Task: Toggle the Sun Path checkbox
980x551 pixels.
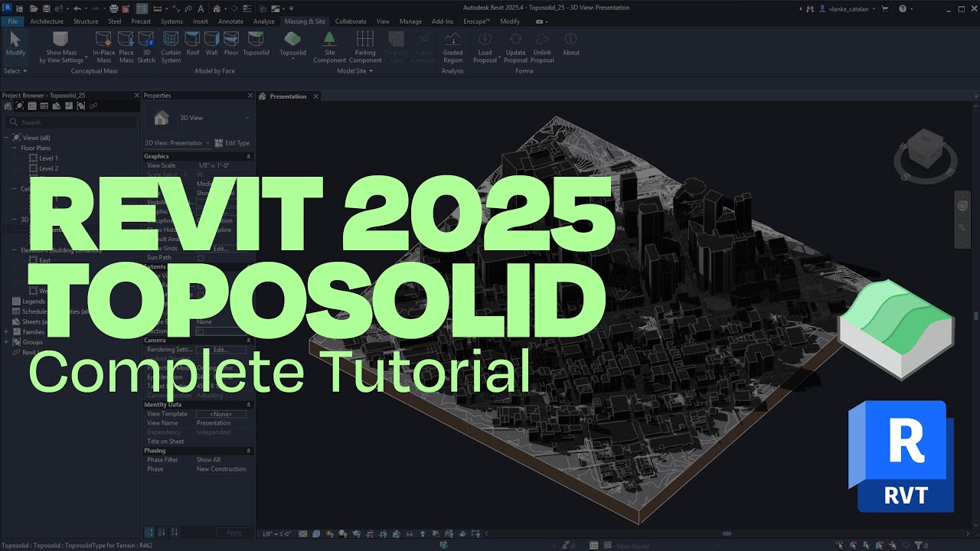Action: (x=201, y=258)
